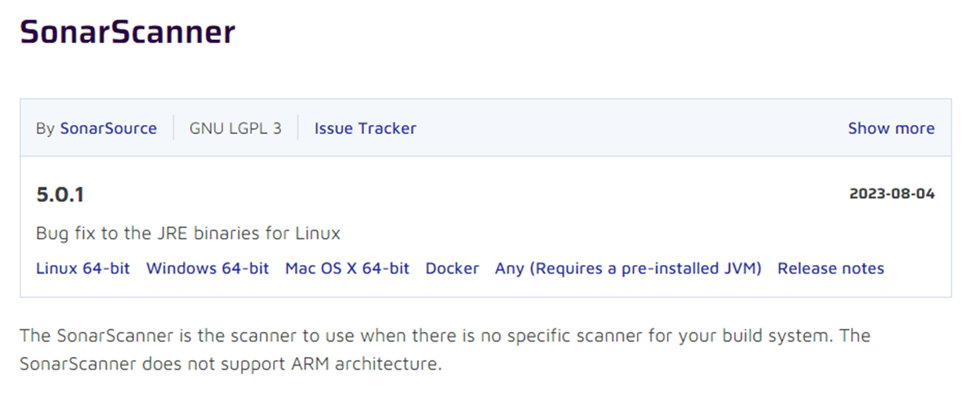This screenshot has height=397, width=980.
Task: Click the word "By" before SonarSource
Action: [x=45, y=128]
